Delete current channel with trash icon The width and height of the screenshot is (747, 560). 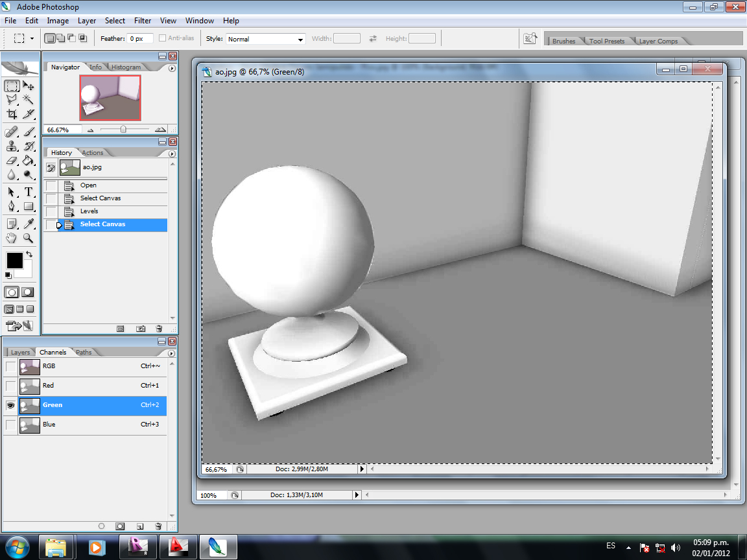pos(158,526)
